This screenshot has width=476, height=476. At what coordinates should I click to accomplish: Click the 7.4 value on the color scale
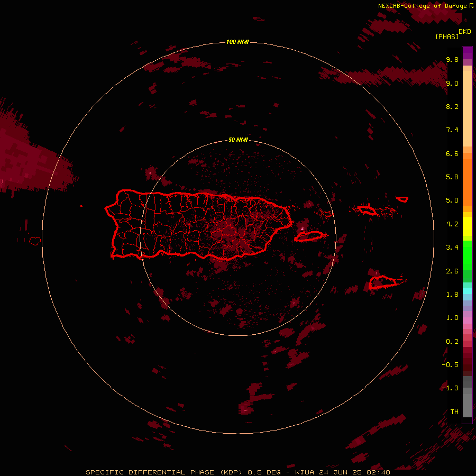(x=452, y=130)
